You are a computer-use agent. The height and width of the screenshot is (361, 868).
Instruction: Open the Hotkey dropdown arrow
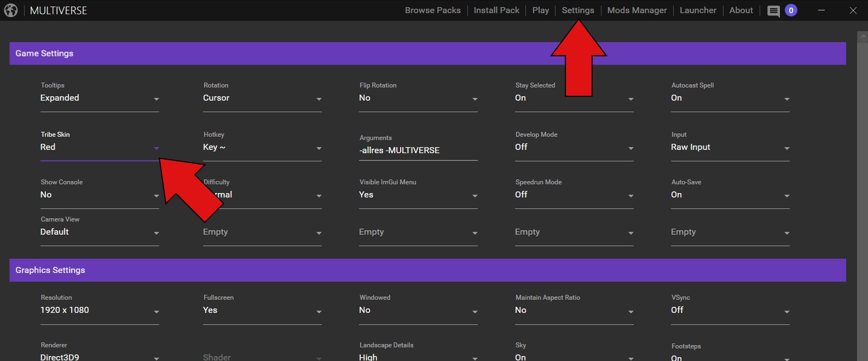[x=319, y=148]
